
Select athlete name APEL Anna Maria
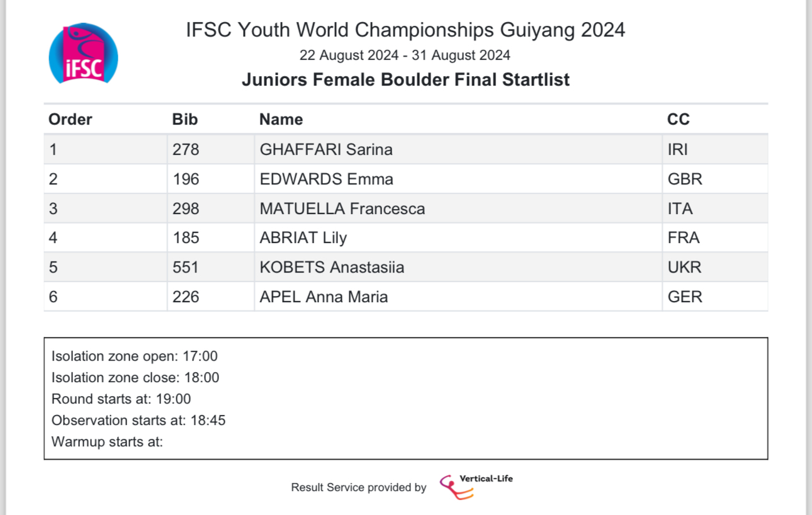point(324,297)
